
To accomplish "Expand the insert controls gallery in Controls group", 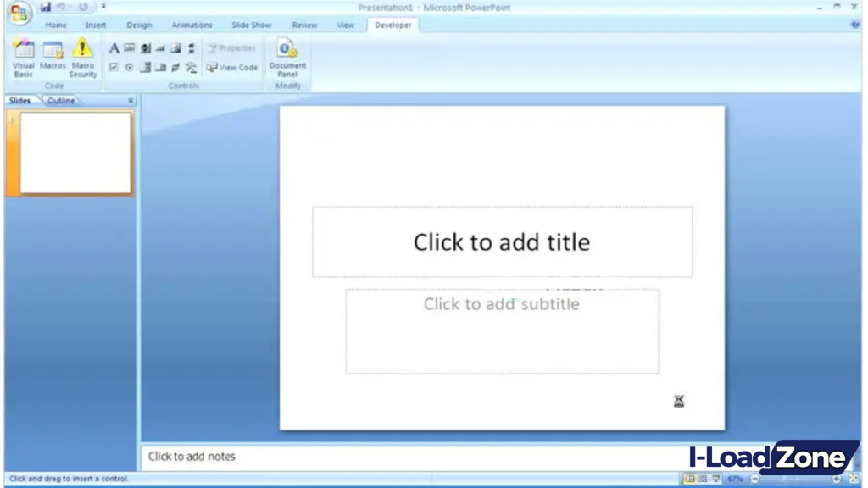I will (192, 67).
